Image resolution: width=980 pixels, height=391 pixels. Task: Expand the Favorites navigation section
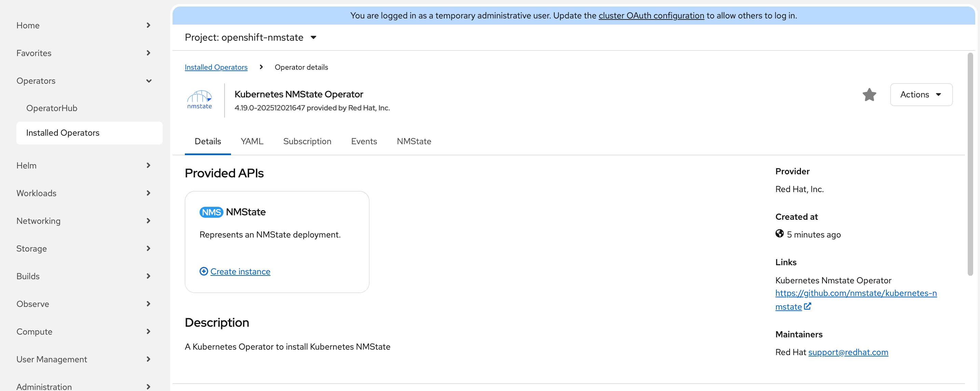click(x=84, y=53)
